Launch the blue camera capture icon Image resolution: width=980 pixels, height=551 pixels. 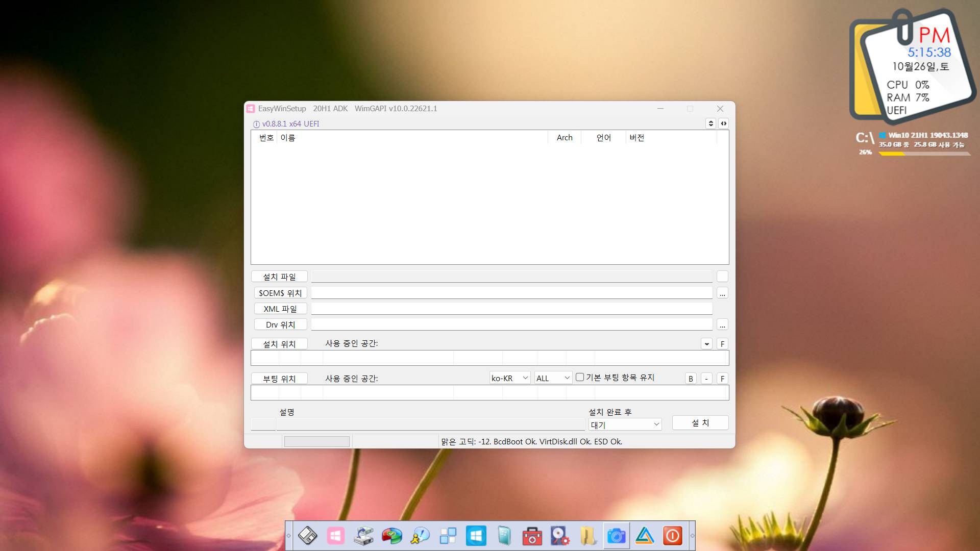click(x=616, y=536)
